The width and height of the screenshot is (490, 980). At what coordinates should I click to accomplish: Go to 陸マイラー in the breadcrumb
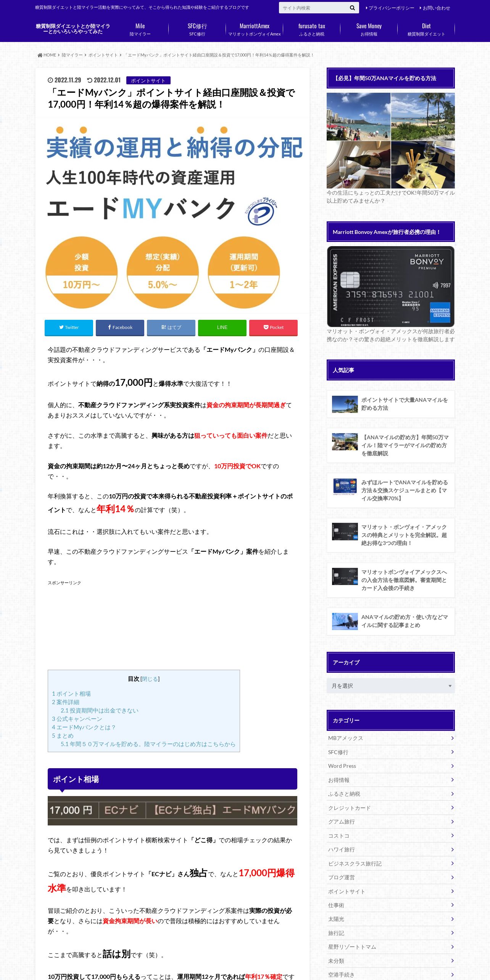[x=72, y=55]
